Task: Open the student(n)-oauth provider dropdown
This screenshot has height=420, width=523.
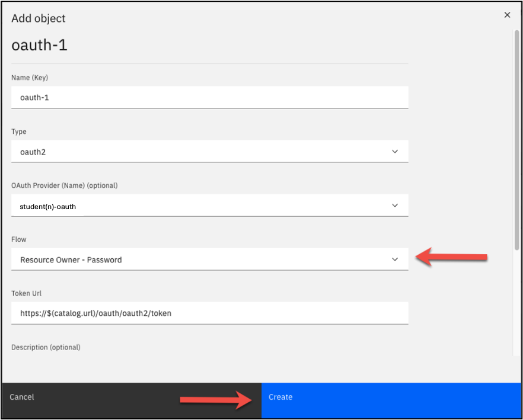Action: [202, 206]
